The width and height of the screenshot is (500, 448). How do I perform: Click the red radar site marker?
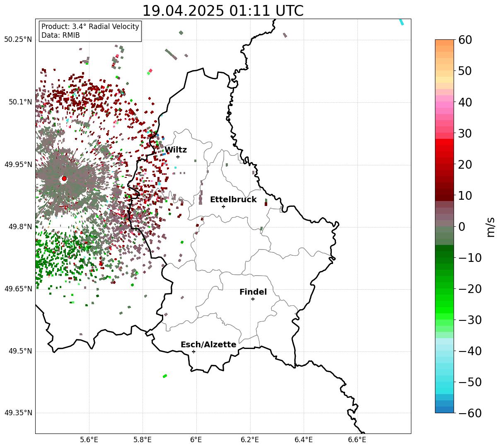click(x=64, y=179)
